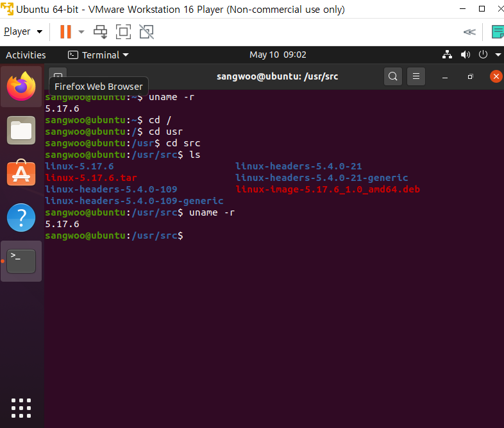The height and width of the screenshot is (428, 504).
Task: Click linux-headers-5.4.0-109 entry
Action: (x=111, y=189)
